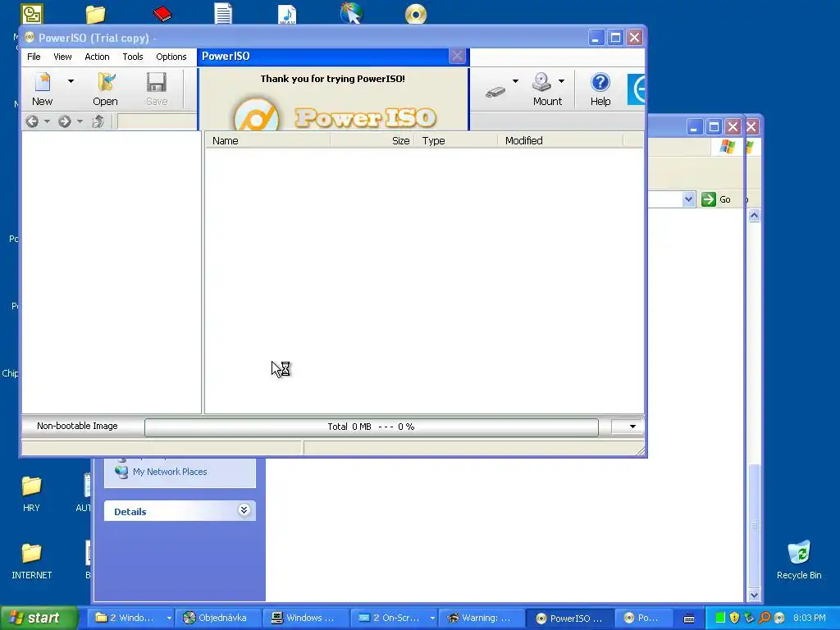Click the yellow security shield tray icon
The height and width of the screenshot is (630, 840).
(734, 618)
